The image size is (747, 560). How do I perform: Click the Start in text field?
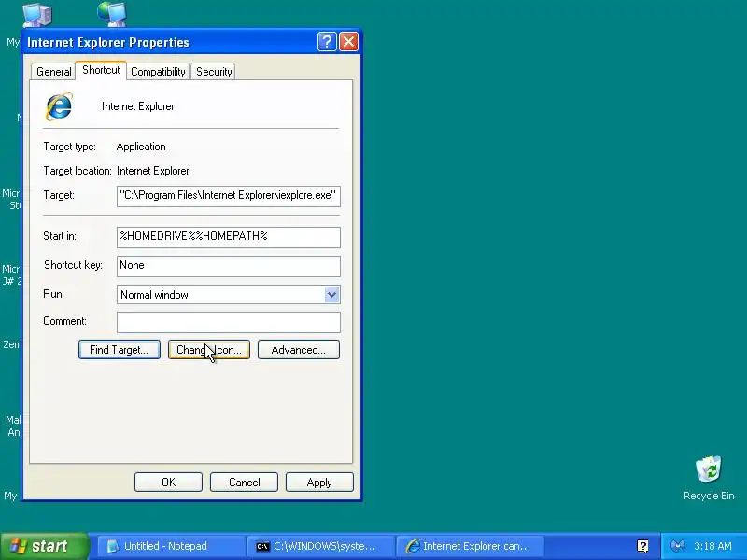228,237
